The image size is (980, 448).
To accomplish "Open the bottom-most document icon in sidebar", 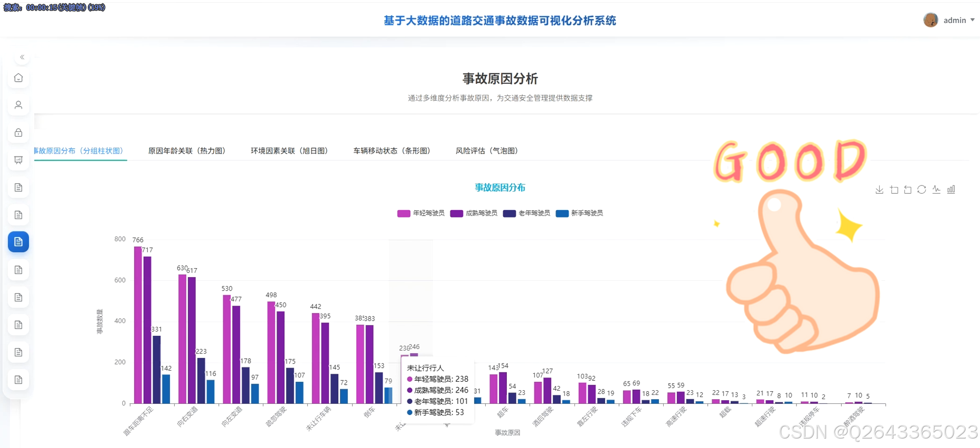I will click(18, 379).
